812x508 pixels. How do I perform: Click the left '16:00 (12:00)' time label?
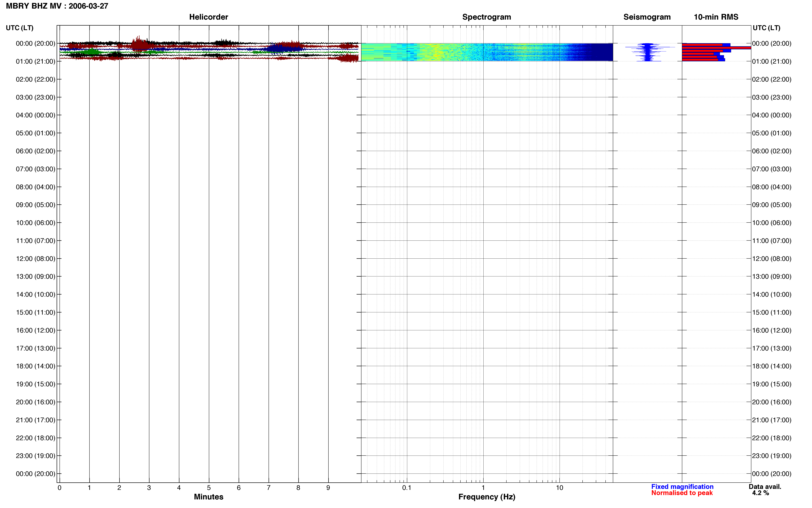click(36, 331)
